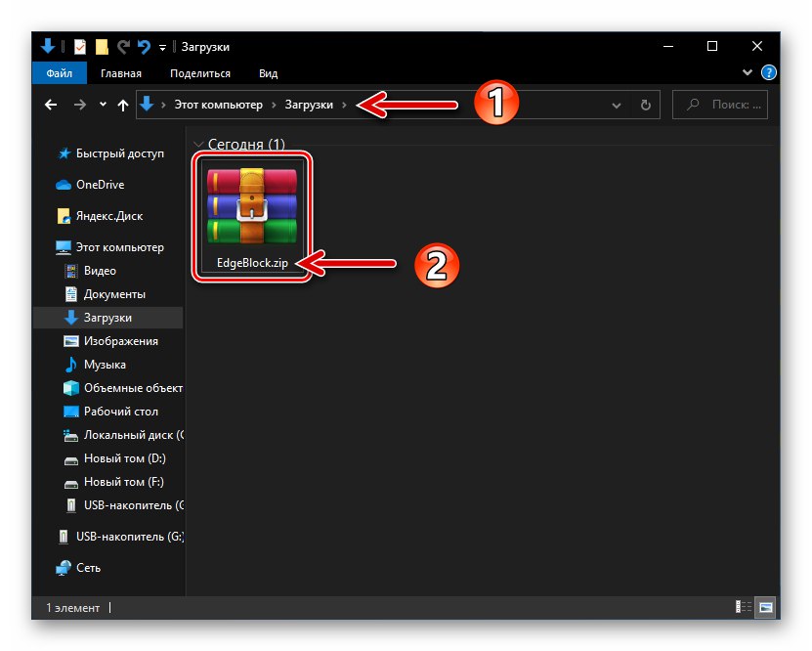
Task: Select Быстрый доступ in the sidebar
Action: tap(111, 153)
